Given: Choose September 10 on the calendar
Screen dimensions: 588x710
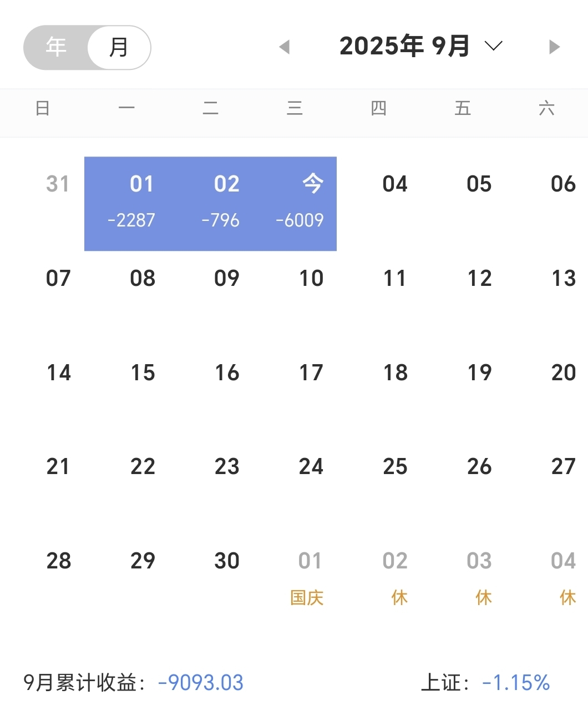Looking at the screenshot, I should coord(311,278).
